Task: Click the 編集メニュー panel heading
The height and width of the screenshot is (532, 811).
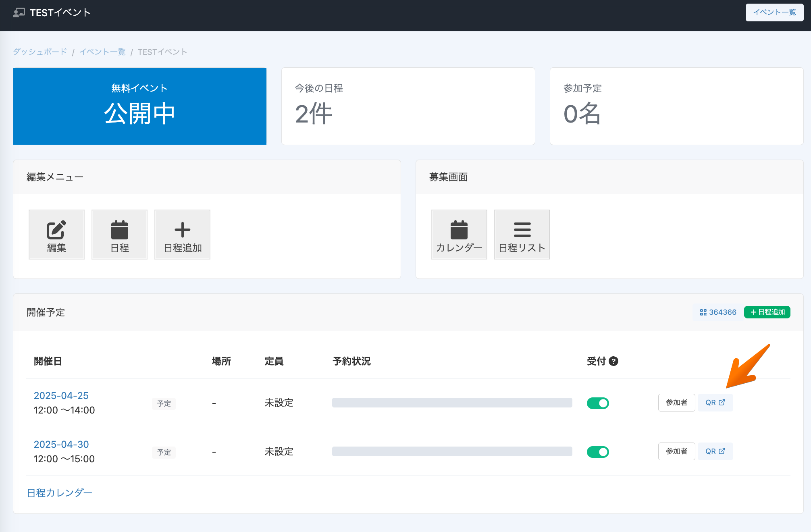Action: (55, 177)
